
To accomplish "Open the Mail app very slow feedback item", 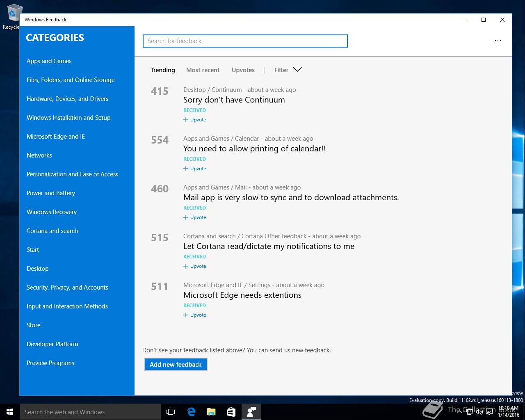I will 291,197.
